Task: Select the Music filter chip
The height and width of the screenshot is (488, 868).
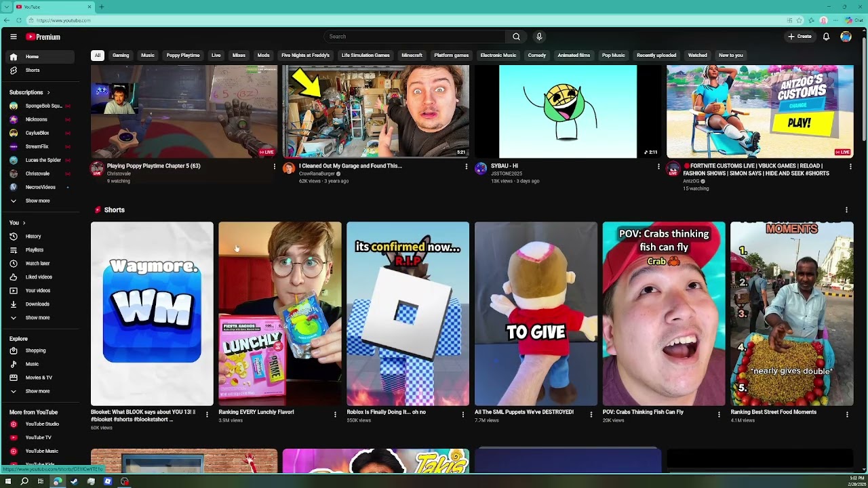Action: [148, 56]
